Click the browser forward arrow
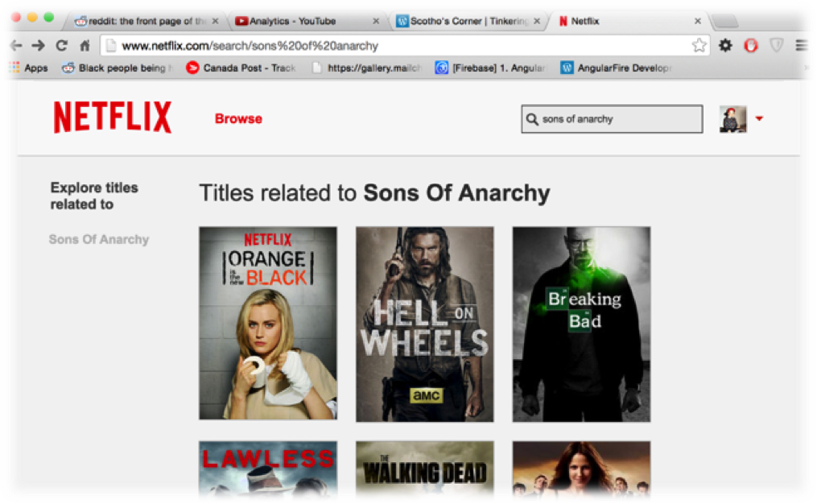This screenshot has width=817, height=504. click(x=38, y=46)
